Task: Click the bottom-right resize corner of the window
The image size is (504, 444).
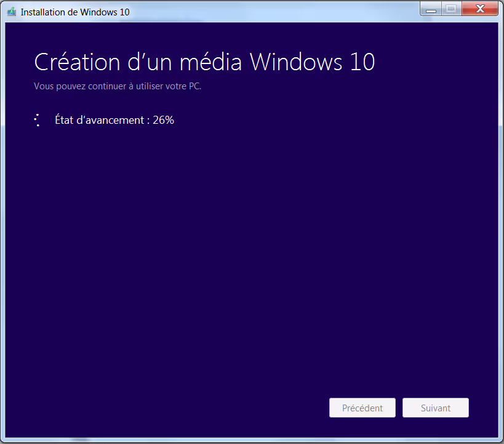Action: coord(500,440)
